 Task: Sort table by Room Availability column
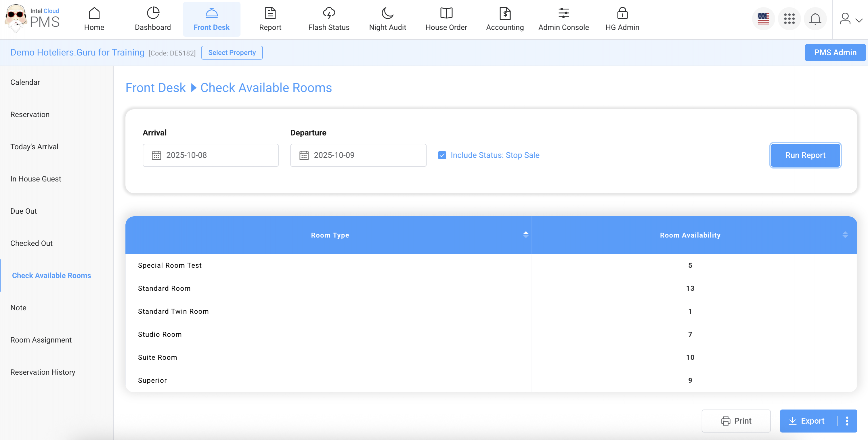point(844,235)
